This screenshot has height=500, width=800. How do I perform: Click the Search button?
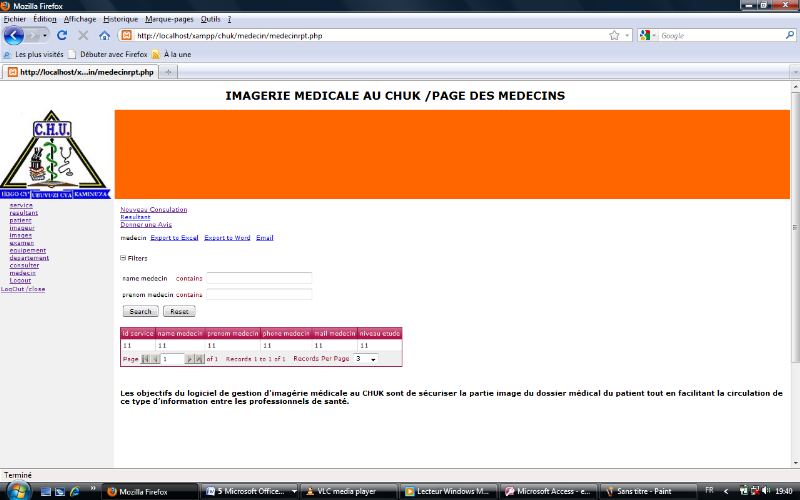(140, 311)
